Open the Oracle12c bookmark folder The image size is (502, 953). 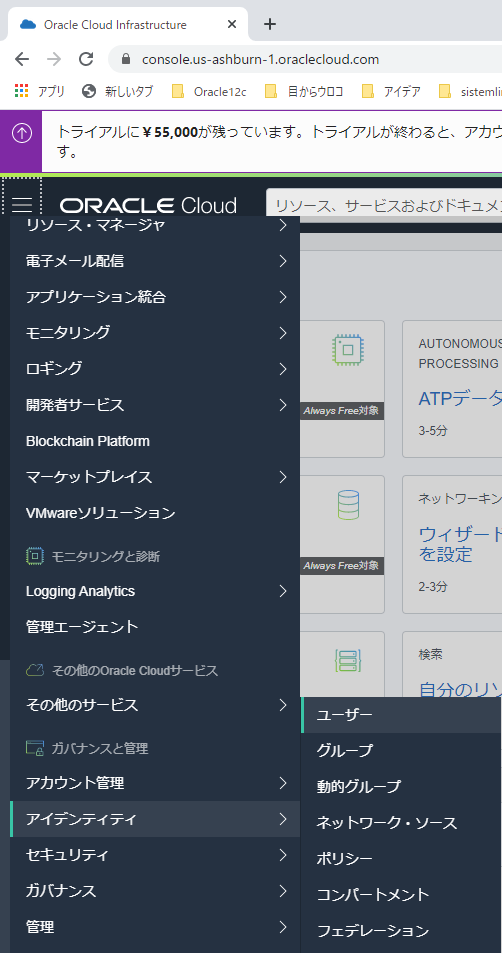click(x=209, y=92)
